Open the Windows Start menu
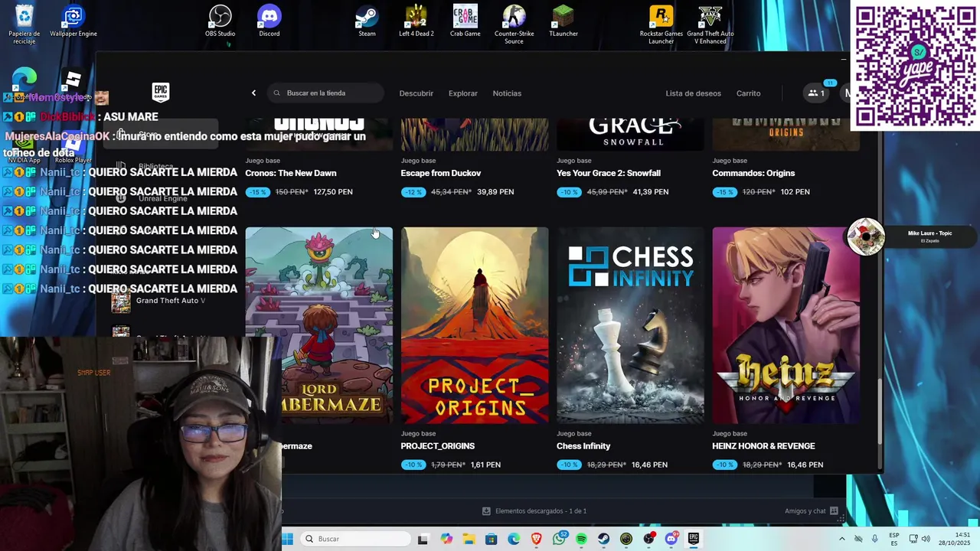This screenshot has width=980, height=551. (288, 539)
